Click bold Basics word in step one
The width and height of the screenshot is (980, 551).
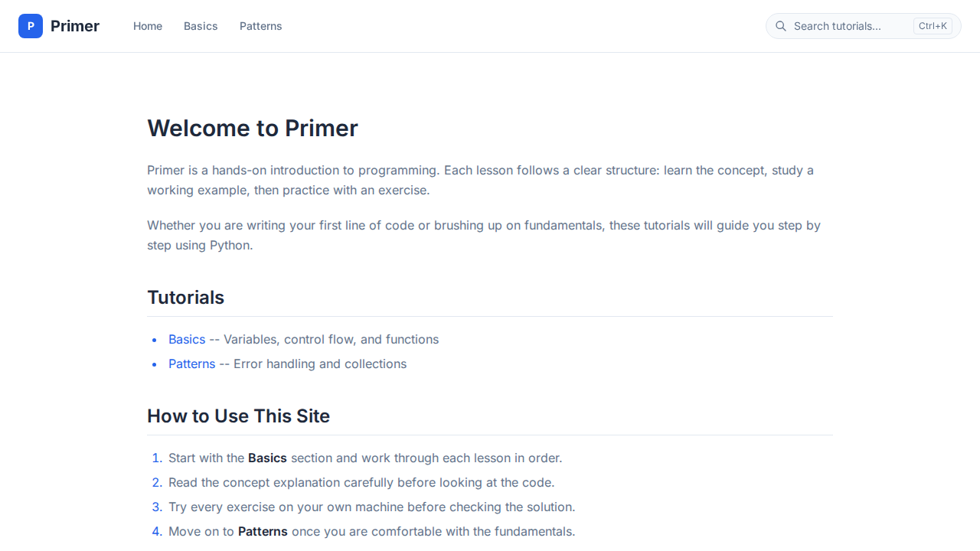click(x=267, y=458)
